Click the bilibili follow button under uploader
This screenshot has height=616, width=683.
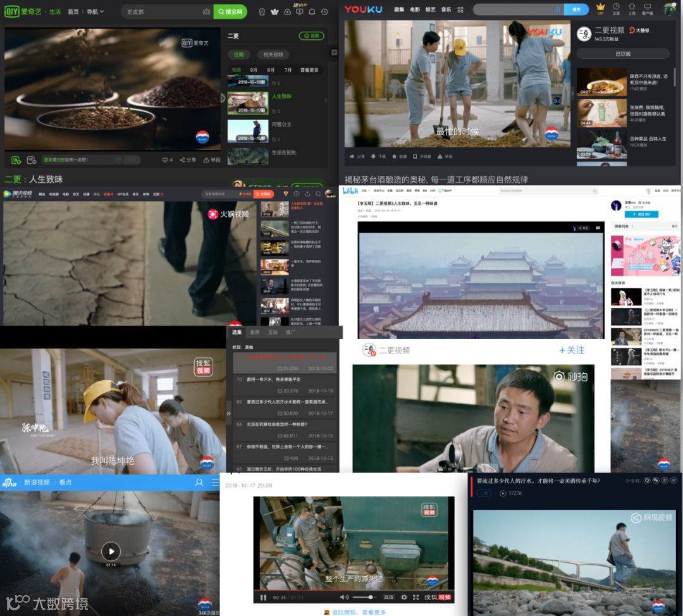tap(641, 214)
